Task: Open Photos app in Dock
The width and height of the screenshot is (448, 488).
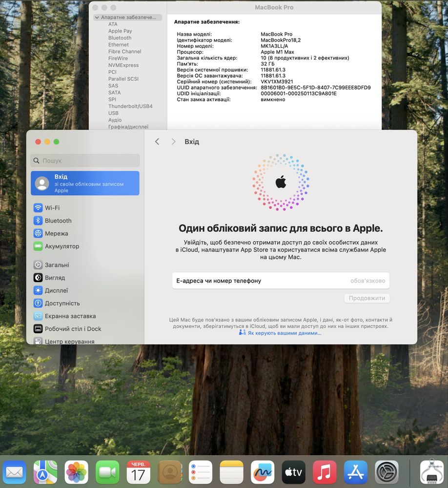Action: click(76, 472)
